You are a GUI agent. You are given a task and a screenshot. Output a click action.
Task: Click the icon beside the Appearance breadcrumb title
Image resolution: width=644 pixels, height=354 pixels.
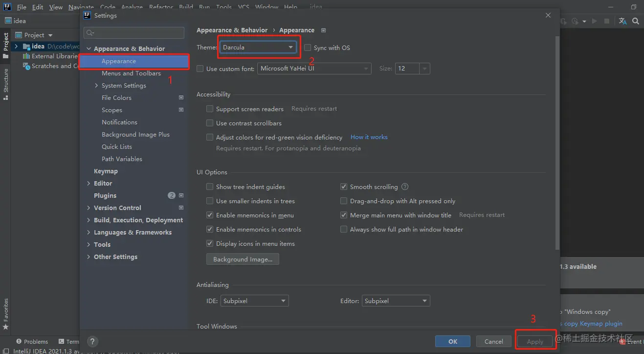[323, 30]
